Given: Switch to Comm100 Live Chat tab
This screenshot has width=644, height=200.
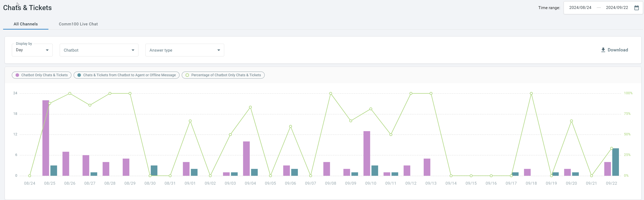Looking at the screenshot, I should (78, 24).
